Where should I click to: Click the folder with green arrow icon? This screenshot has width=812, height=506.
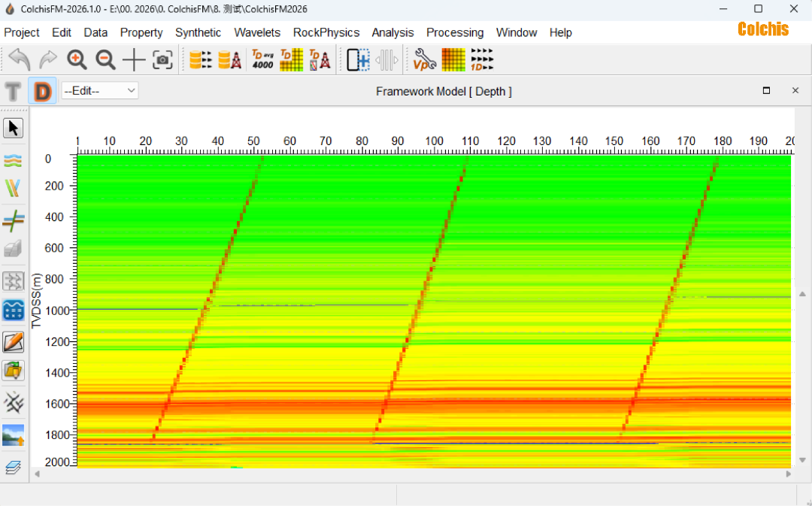(13, 371)
